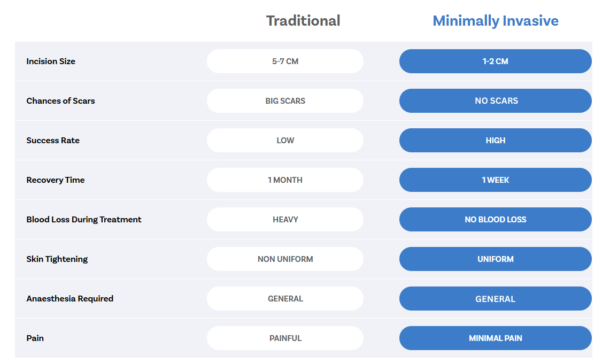Choose the NO SCARS blue pill
Screen dimensions: 610x364
495,101
